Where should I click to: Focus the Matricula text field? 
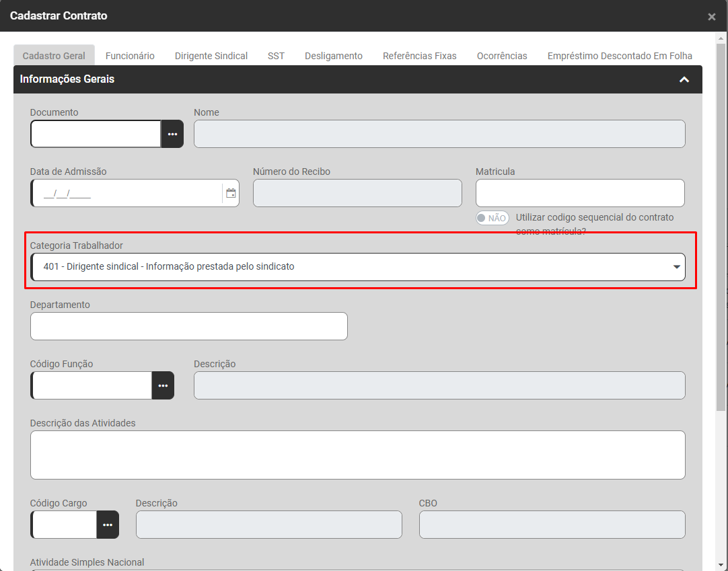pyautogui.click(x=579, y=193)
